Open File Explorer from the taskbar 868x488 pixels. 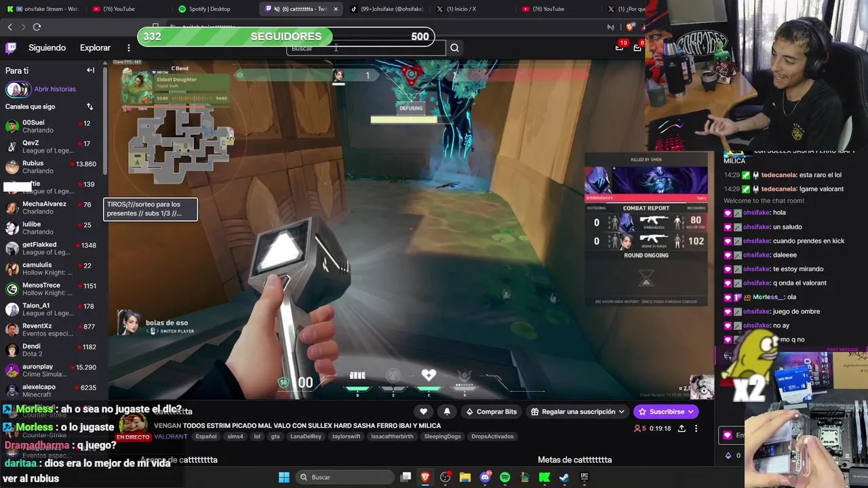[x=465, y=477]
